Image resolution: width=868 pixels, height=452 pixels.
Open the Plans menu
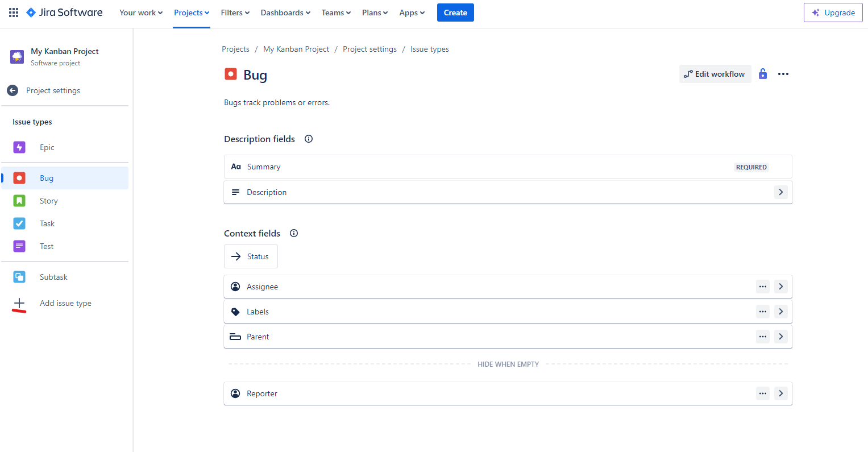375,13
